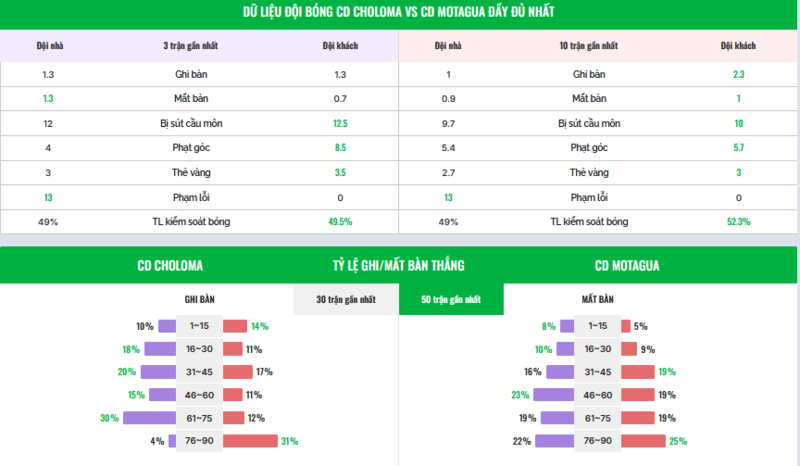Screen dimensions: 800x466
Task: Click the page title about CD Choloma vs CD Motagua
Action: (399, 12)
